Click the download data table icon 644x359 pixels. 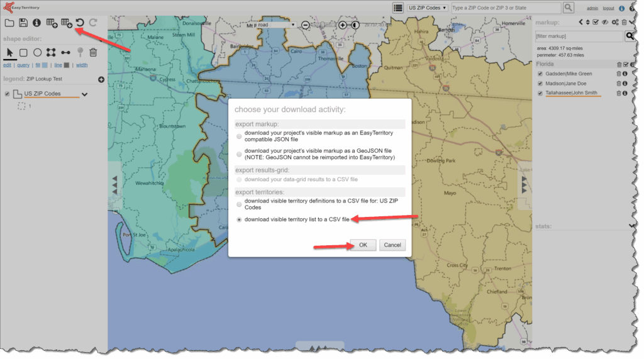point(67,23)
